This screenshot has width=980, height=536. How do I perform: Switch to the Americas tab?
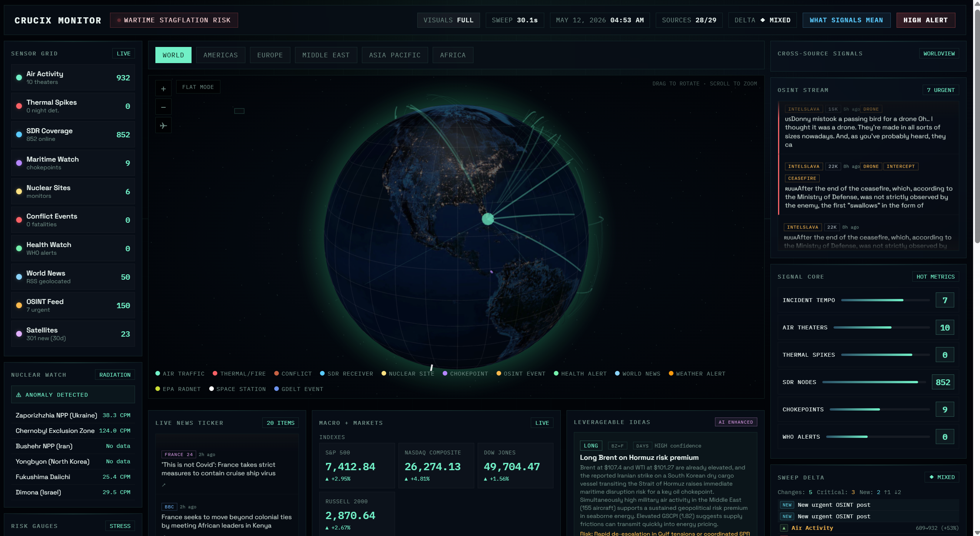(221, 55)
